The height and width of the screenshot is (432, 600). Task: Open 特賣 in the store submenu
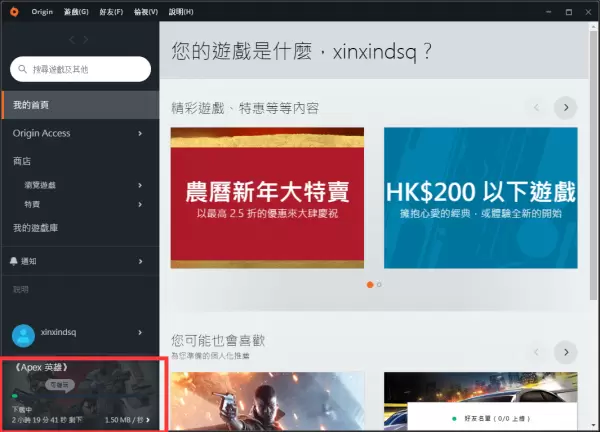[x=32, y=204]
